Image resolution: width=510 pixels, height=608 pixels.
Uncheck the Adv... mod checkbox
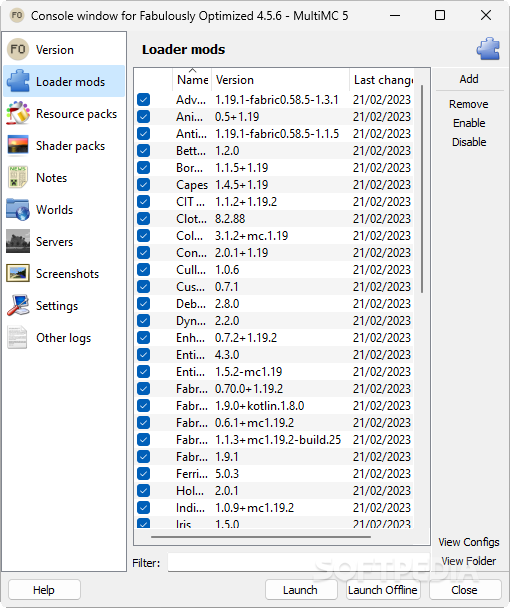click(x=143, y=100)
